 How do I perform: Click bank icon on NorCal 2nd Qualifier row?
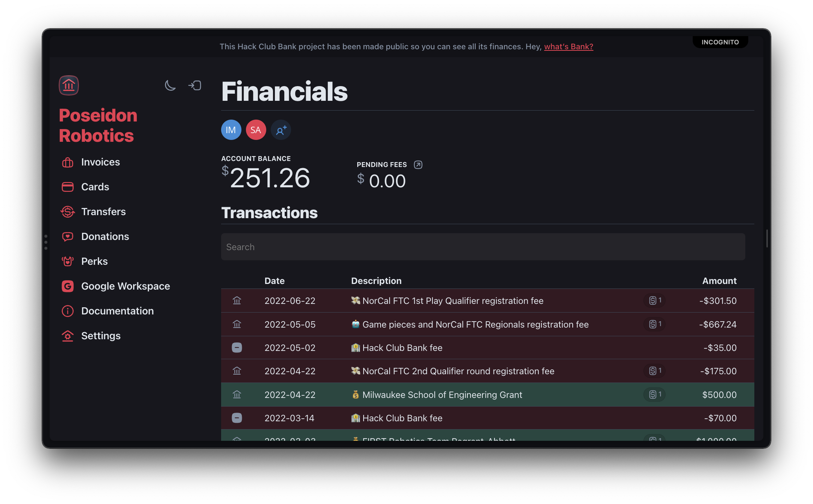pos(237,371)
